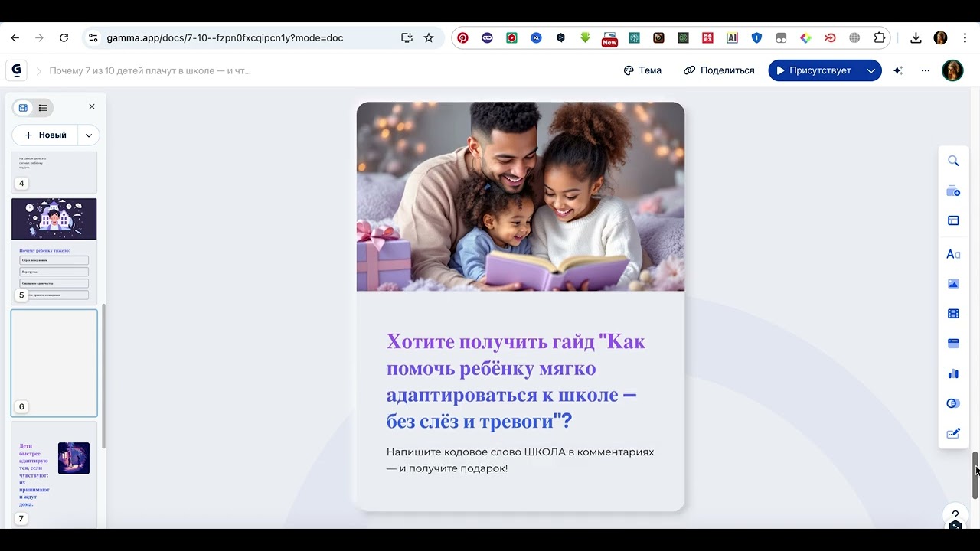The width and height of the screenshot is (980, 551).
Task: Open the text formatting Aa tool
Action: coord(953,253)
